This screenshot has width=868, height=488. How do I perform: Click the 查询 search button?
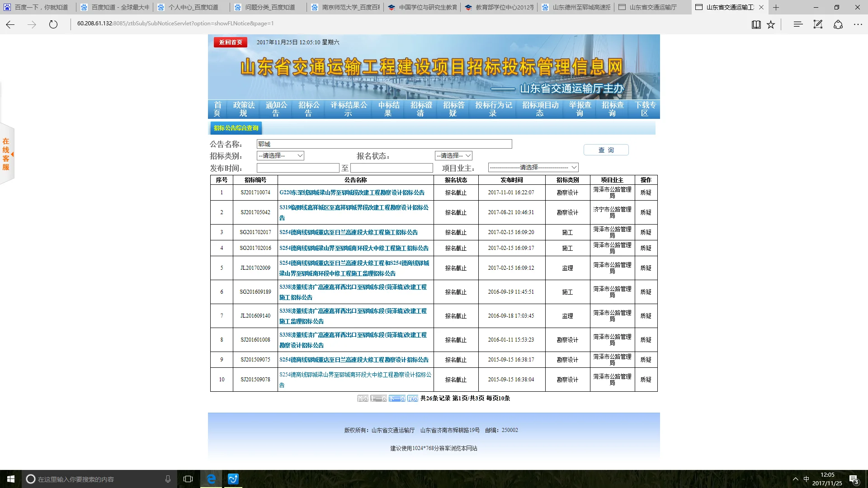pos(606,150)
